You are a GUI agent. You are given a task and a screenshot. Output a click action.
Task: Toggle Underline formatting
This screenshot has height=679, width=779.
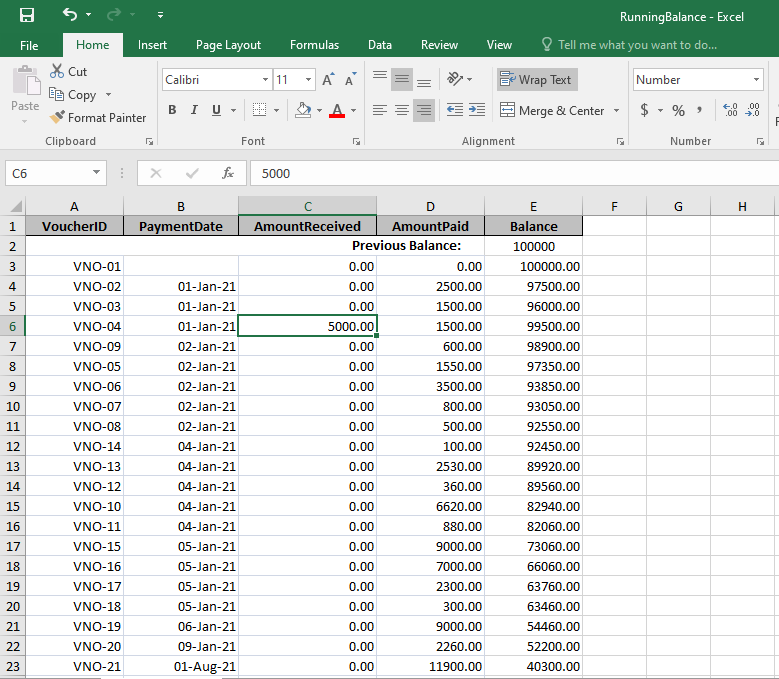pos(216,110)
